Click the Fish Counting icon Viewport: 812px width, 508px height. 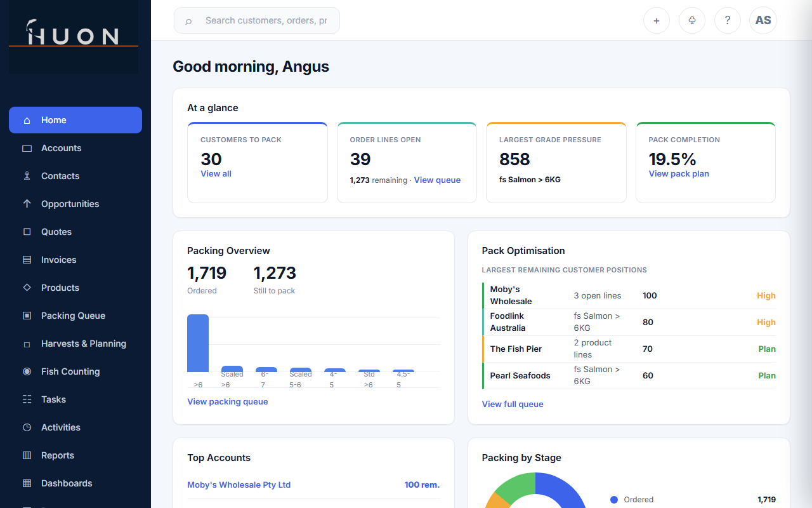click(x=27, y=371)
